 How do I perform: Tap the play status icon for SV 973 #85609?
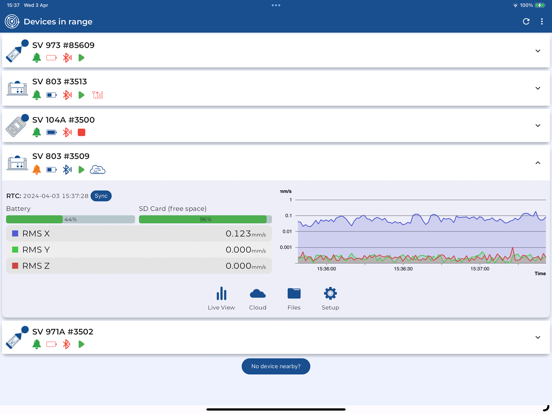tap(81, 58)
